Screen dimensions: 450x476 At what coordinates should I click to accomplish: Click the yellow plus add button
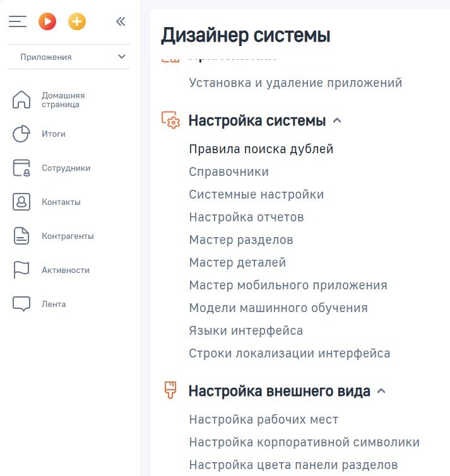77,21
